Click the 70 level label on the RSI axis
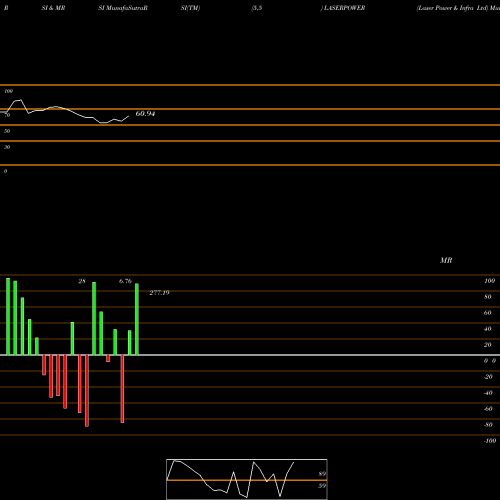The height and width of the screenshot is (500, 500). (7, 115)
